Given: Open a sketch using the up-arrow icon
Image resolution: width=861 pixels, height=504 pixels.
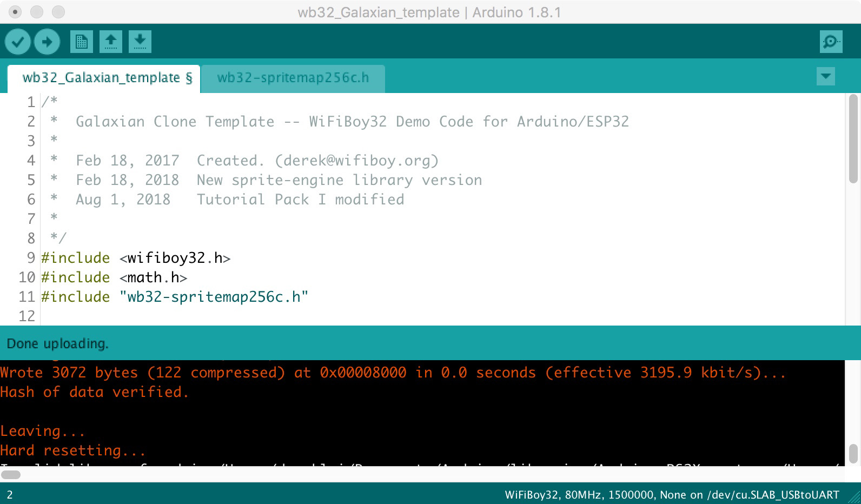Looking at the screenshot, I should (110, 42).
